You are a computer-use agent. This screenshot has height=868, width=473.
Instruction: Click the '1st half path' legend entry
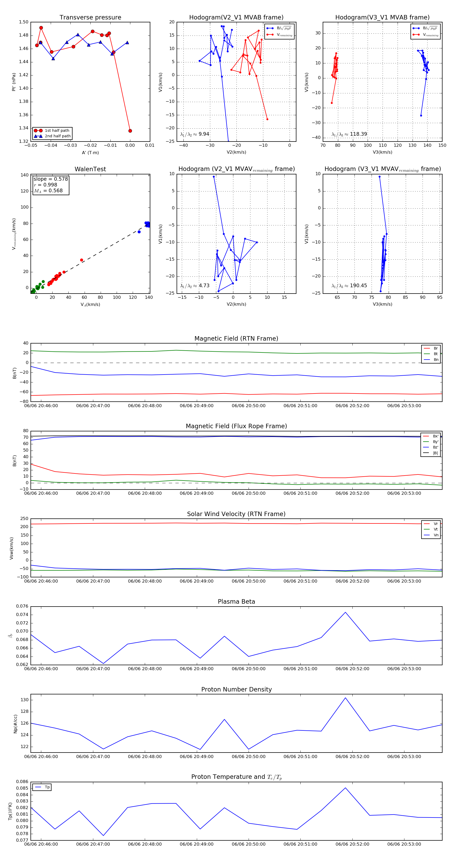(x=52, y=130)
